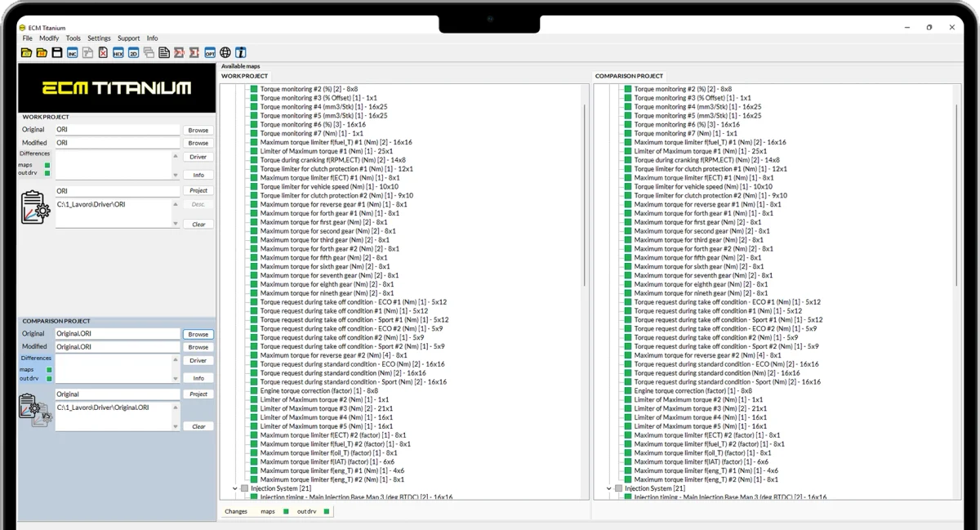Click the INC toolbar icon
Screen dimensions: 980x530
pos(73,52)
